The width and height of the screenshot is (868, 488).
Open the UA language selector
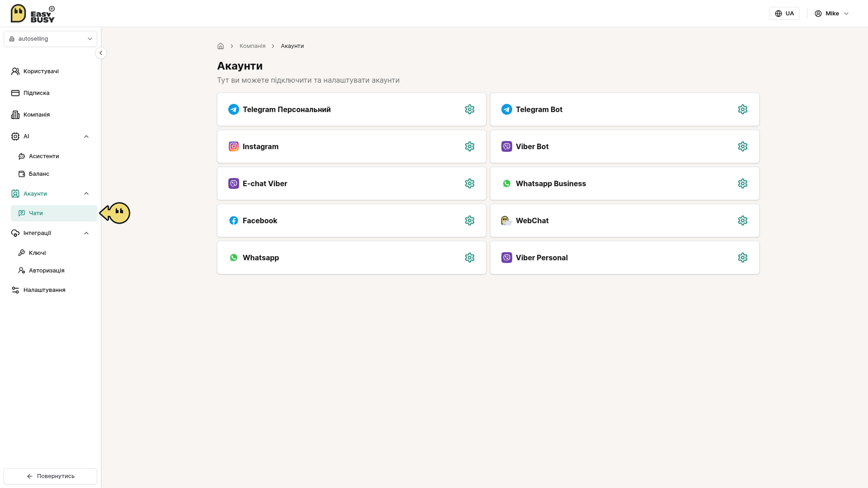pyautogui.click(x=784, y=14)
